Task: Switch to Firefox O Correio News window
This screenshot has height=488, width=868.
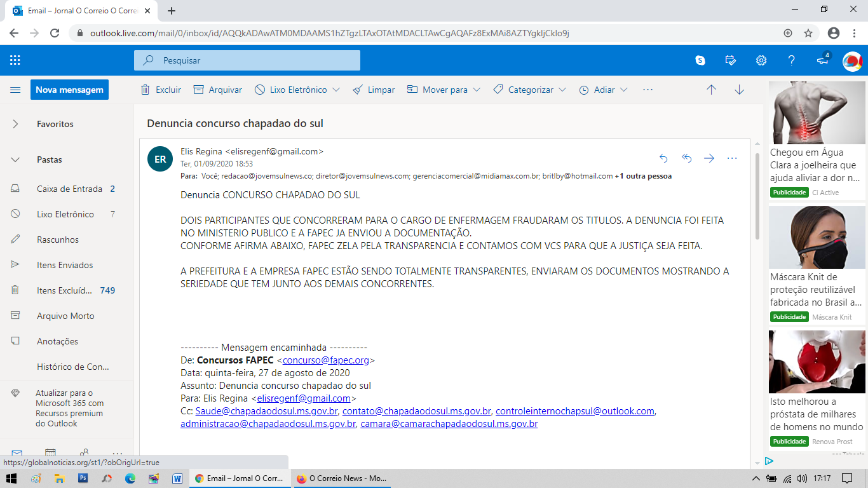Action: click(x=341, y=478)
